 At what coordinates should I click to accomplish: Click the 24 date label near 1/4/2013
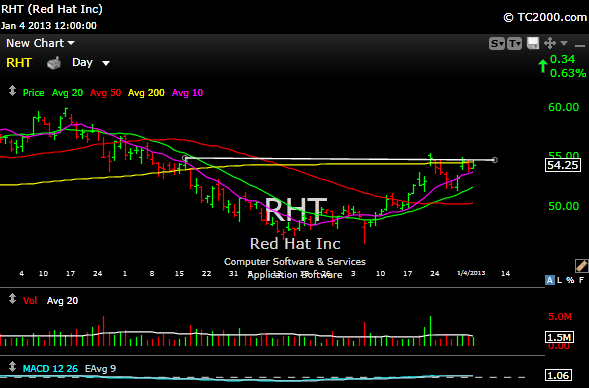435,273
